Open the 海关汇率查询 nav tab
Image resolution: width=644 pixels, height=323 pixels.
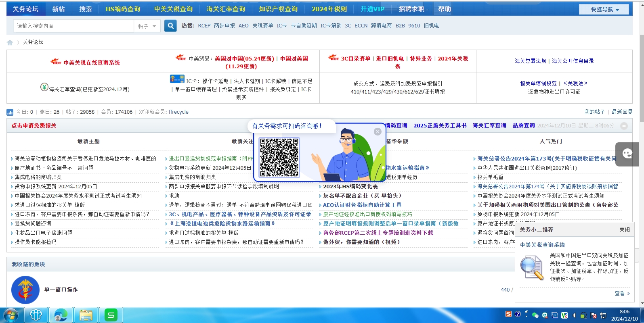point(226,9)
